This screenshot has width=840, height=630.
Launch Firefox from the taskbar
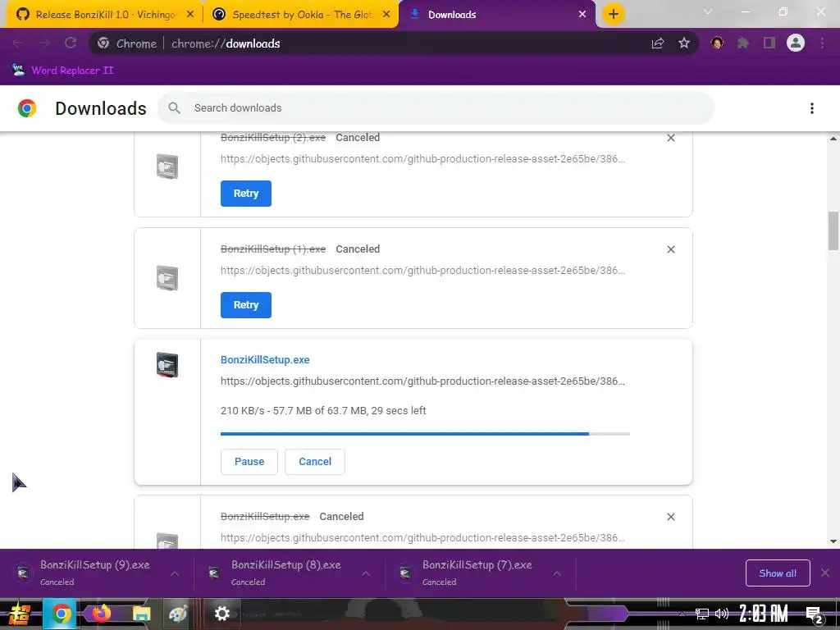(x=102, y=614)
